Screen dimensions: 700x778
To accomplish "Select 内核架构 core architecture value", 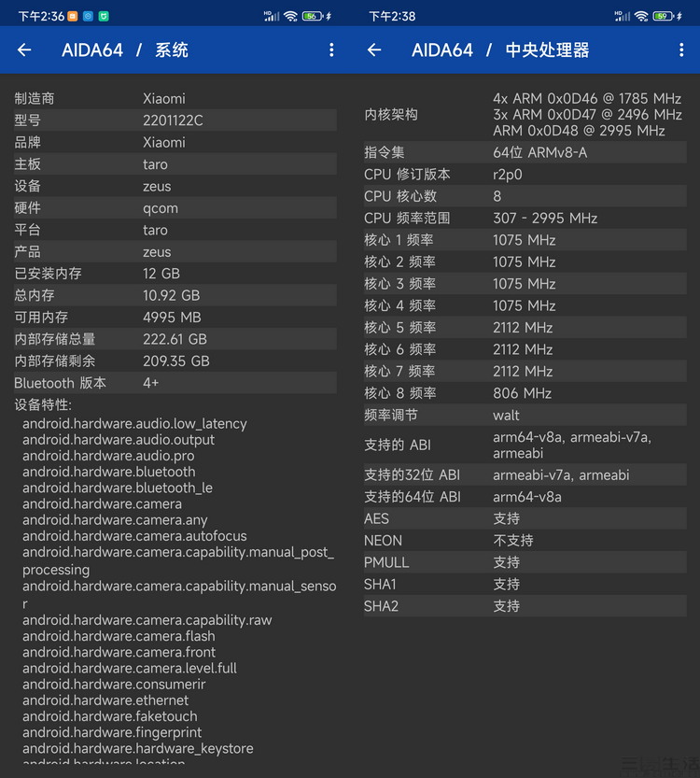I will [x=587, y=115].
